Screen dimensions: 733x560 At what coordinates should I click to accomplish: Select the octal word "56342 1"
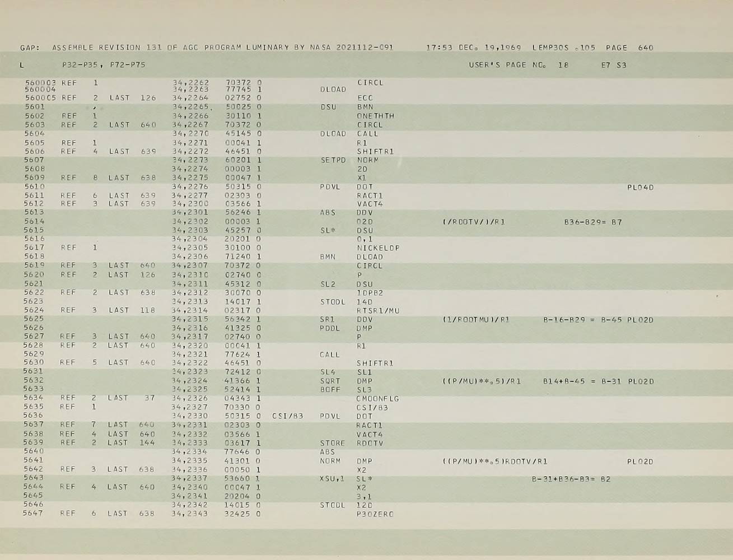tap(243, 320)
